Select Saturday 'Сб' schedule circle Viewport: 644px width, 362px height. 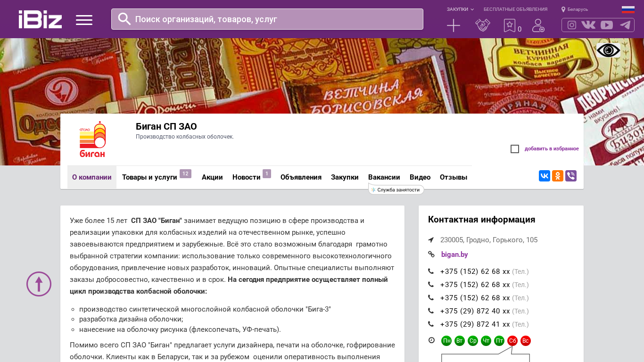pos(512,341)
